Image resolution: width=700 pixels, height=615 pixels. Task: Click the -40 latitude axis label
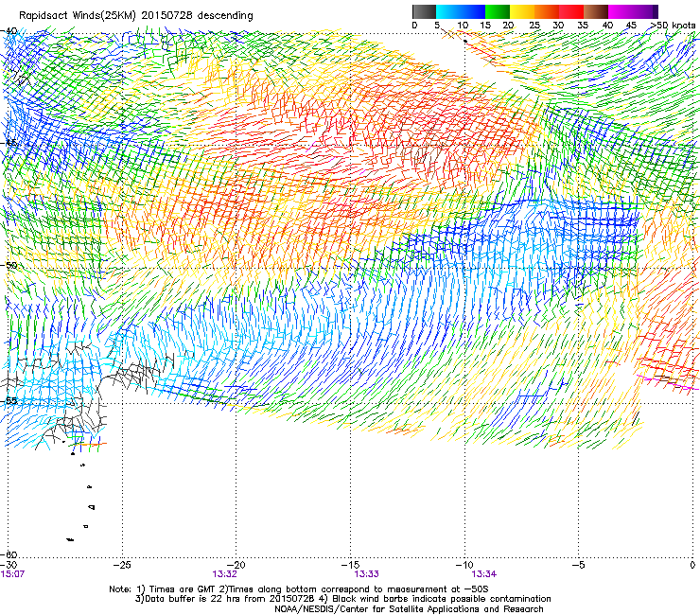click(9, 31)
